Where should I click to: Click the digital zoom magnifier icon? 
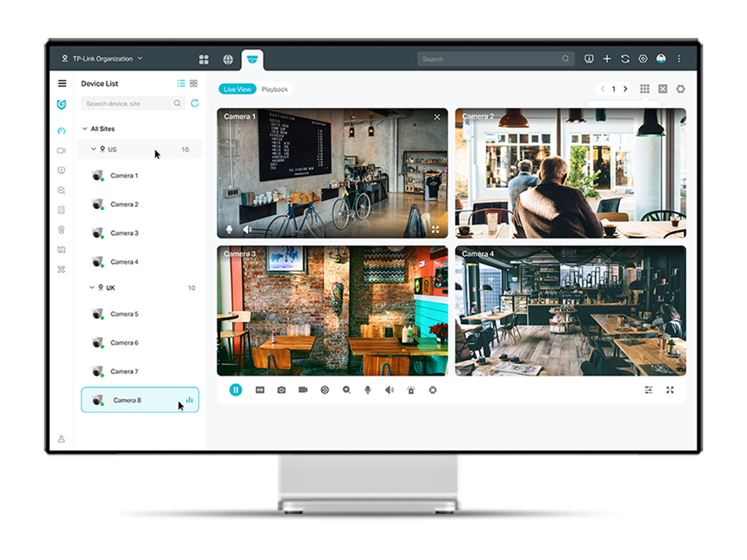pyautogui.click(x=347, y=390)
